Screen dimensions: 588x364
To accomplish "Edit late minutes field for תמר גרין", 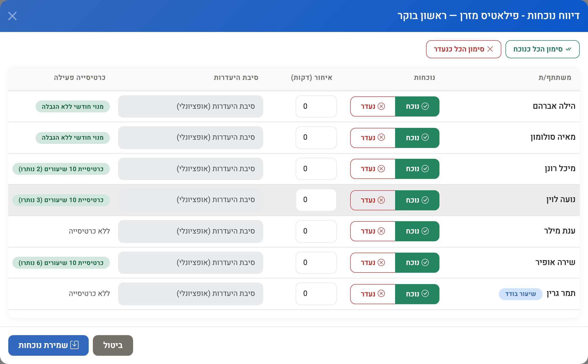I will (x=316, y=294).
